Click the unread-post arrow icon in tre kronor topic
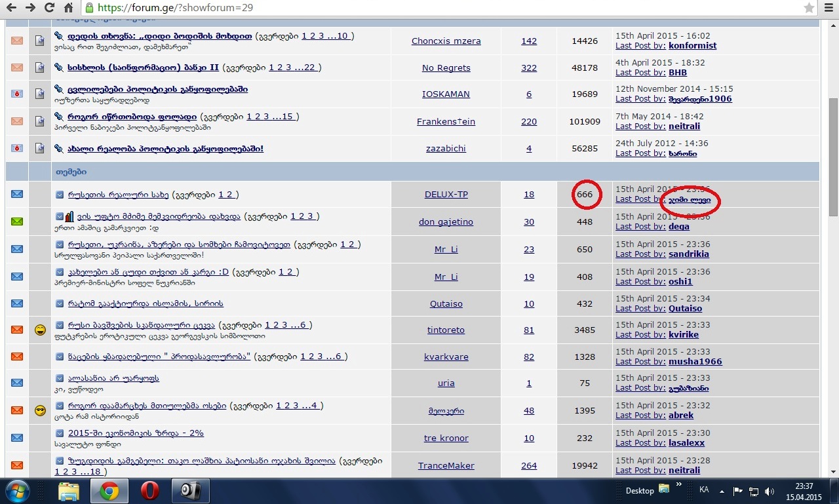The image size is (839, 504). pos(60,433)
